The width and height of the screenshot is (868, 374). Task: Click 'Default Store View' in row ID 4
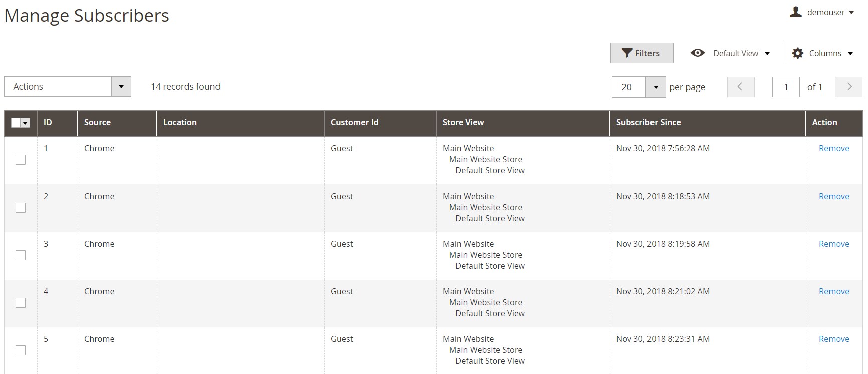(490, 313)
